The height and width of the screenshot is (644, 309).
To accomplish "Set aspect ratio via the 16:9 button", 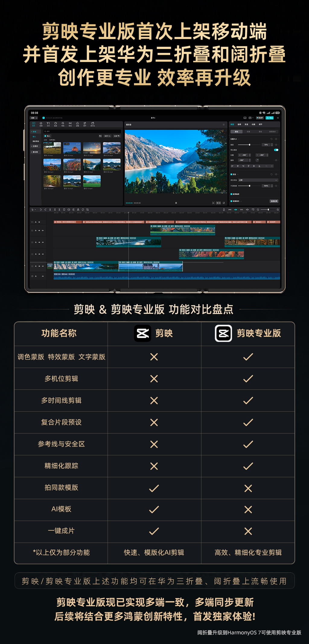I will point(218,203).
